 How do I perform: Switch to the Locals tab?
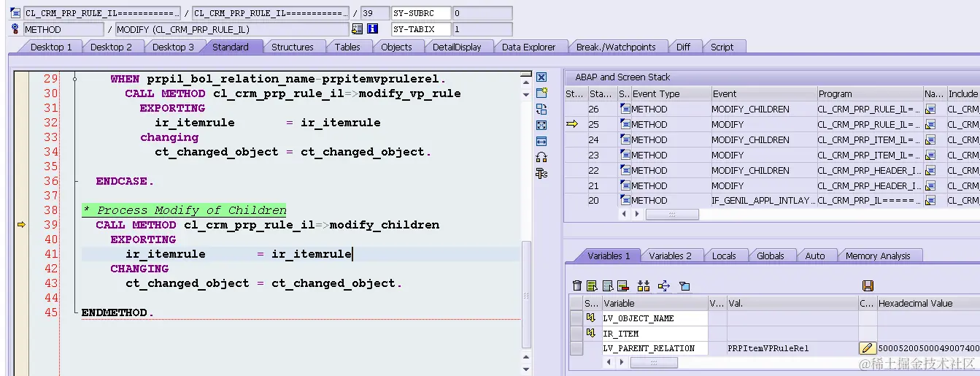724,256
